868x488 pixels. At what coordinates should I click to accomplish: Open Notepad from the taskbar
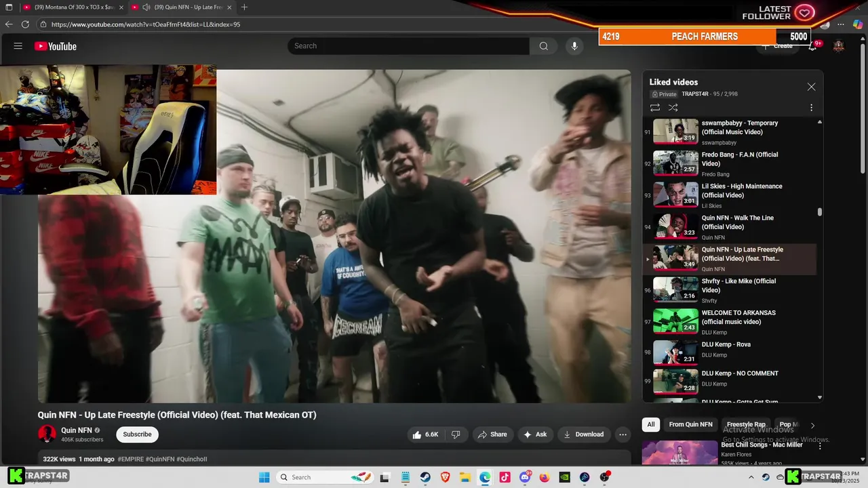pos(405,477)
